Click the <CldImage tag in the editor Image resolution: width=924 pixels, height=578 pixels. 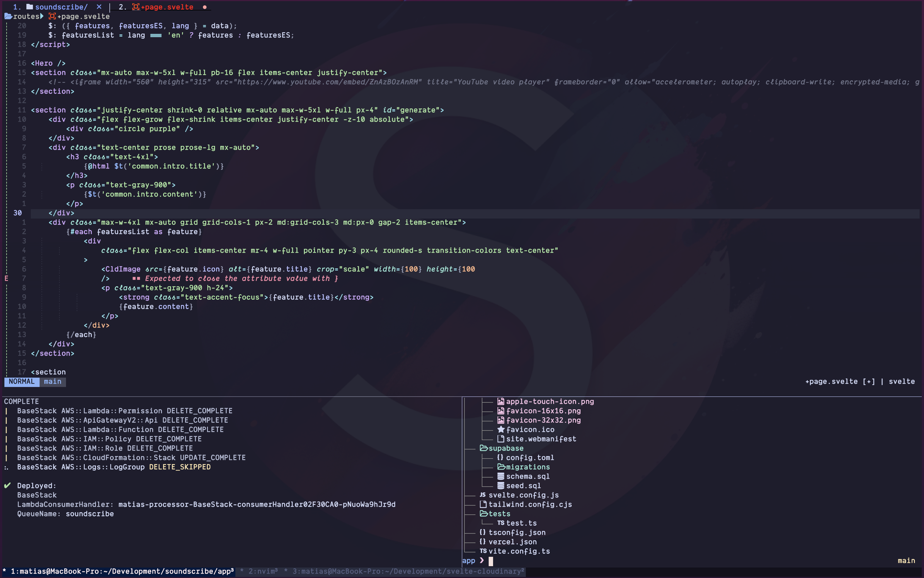[x=121, y=269]
